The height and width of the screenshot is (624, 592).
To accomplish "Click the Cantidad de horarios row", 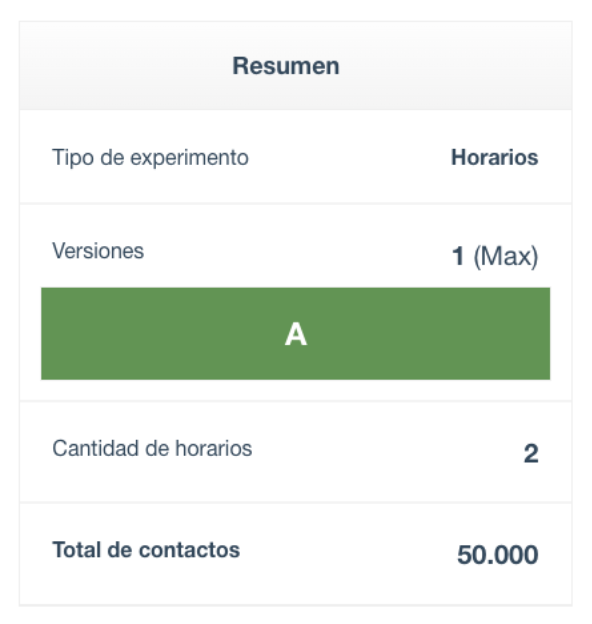I will 296,452.
